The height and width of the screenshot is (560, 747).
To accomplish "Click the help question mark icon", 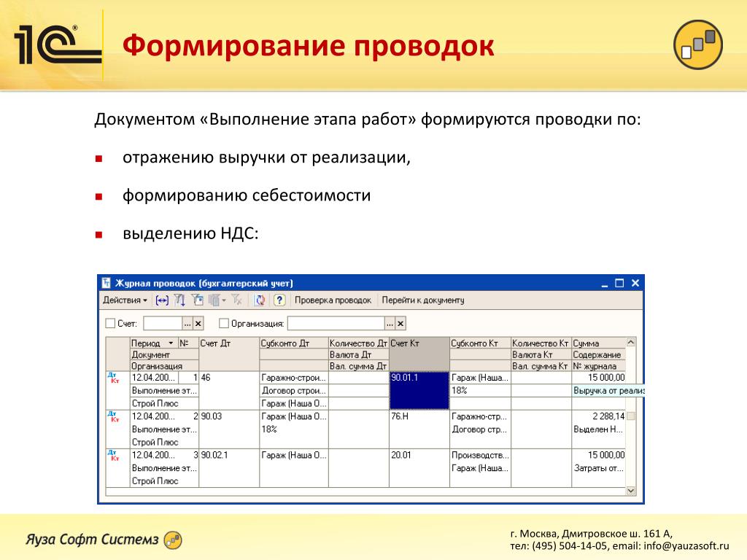I will [x=279, y=300].
